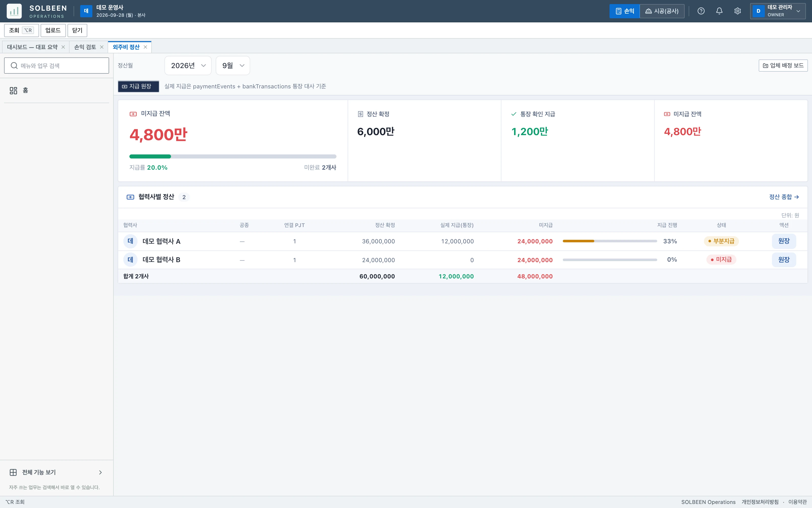Switch to 손익 mode toggle
This screenshot has height=508, width=812.
coord(624,11)
